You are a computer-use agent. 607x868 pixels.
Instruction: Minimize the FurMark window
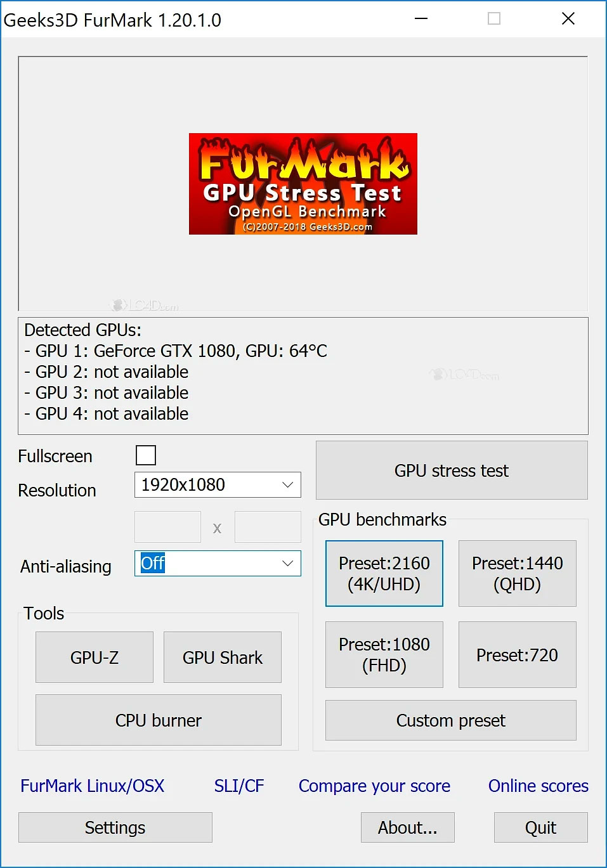coord(421,19)
